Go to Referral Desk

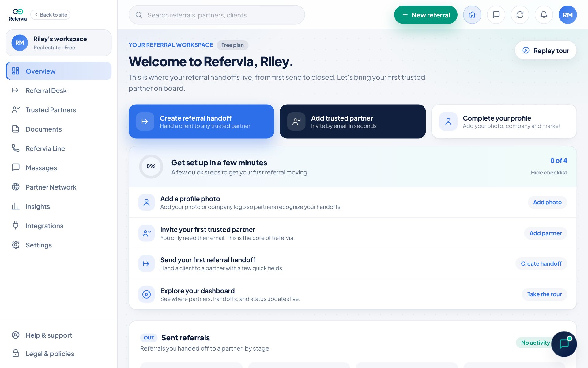58,90
